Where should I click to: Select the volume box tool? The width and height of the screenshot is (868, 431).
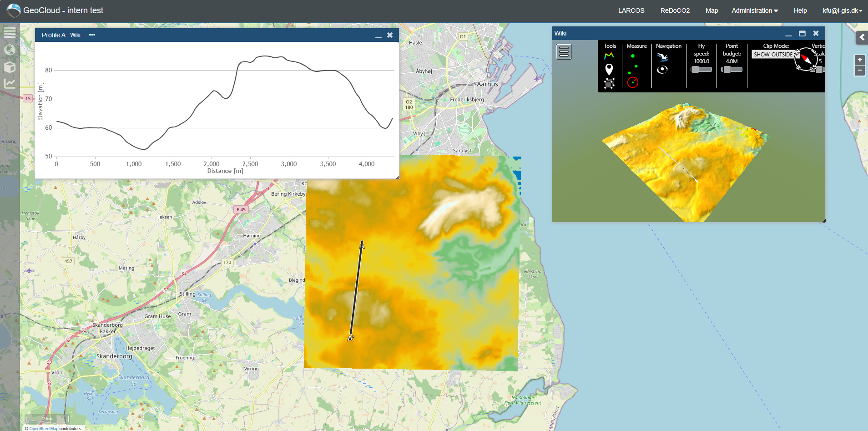click(x=609, y=83)
